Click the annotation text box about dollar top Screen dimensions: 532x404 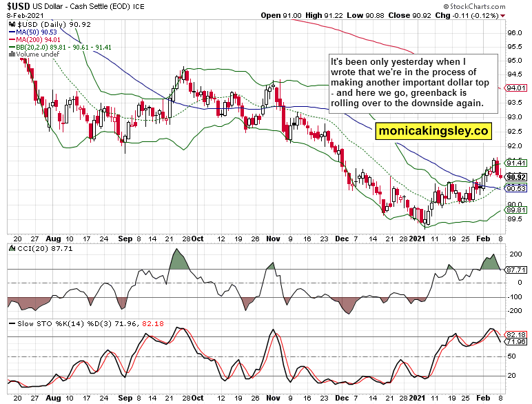tap(413, 83)
